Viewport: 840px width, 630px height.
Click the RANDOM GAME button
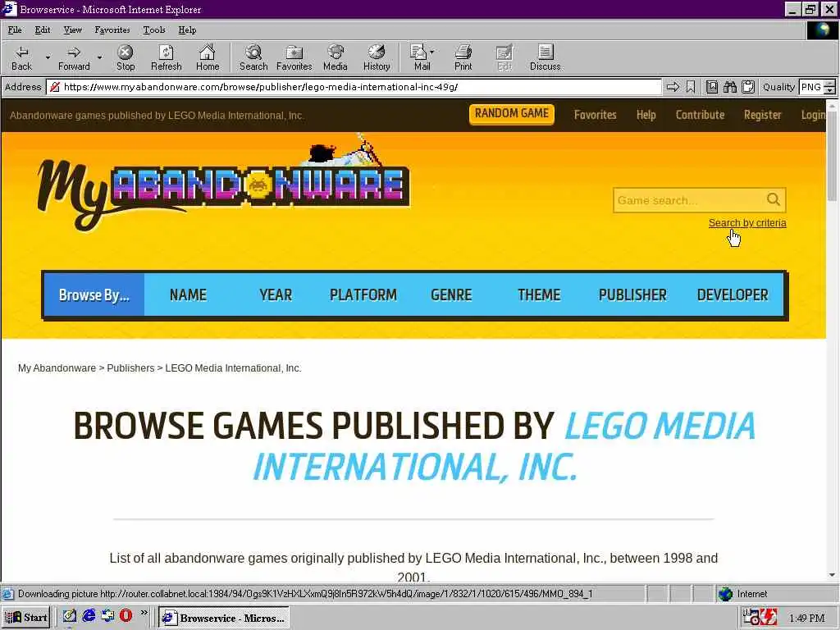pos(512,113)
